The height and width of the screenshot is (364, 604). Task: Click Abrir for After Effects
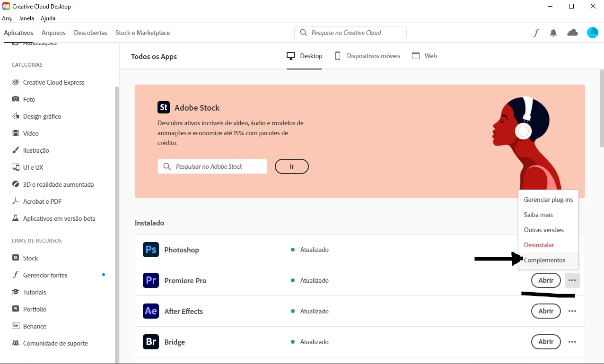point(546,311)
